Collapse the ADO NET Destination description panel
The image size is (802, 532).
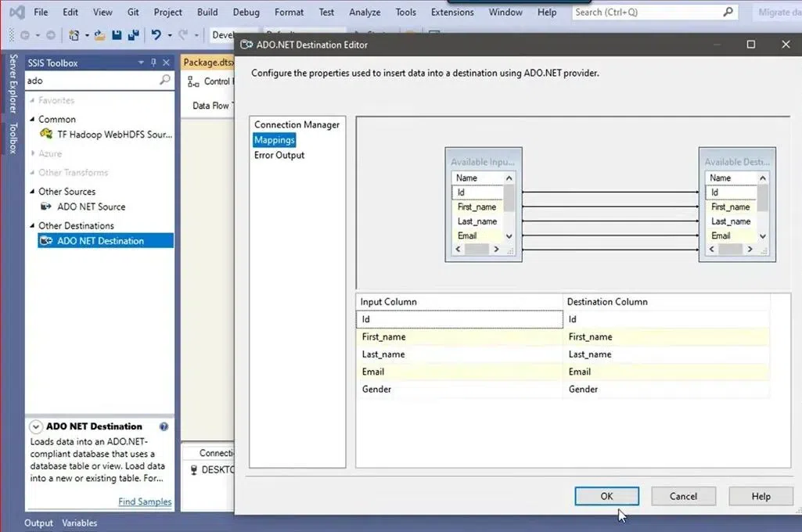[36, 427]
